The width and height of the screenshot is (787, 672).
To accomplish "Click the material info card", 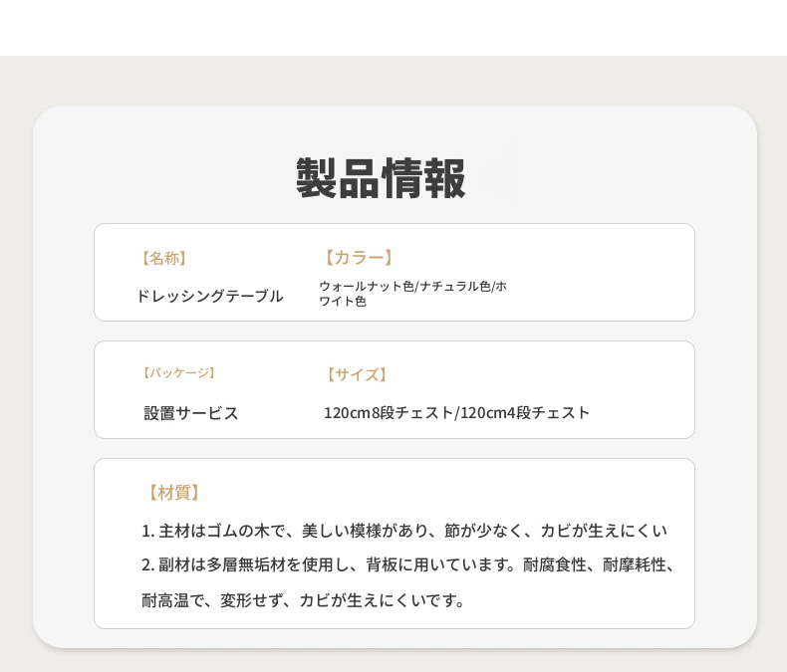I will pyautogui.click(x=394, y=544).
